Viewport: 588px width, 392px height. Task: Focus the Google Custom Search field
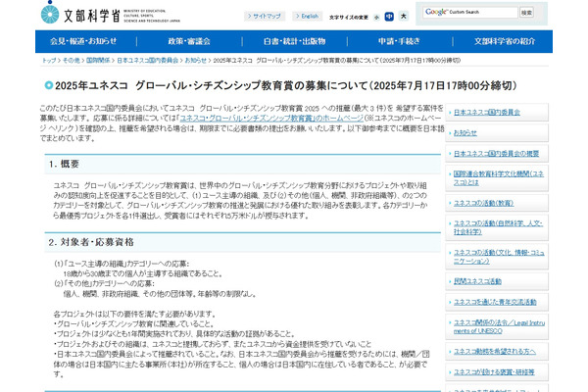[469, 13]
